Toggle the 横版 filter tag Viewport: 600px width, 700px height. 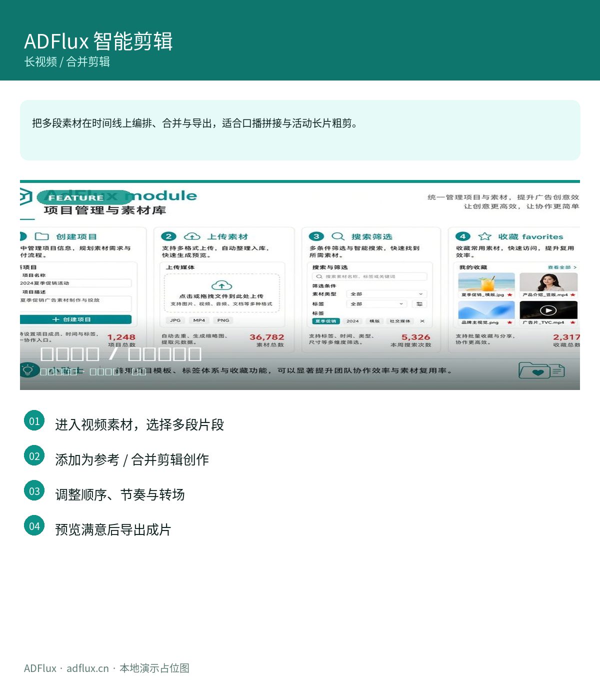374,321
